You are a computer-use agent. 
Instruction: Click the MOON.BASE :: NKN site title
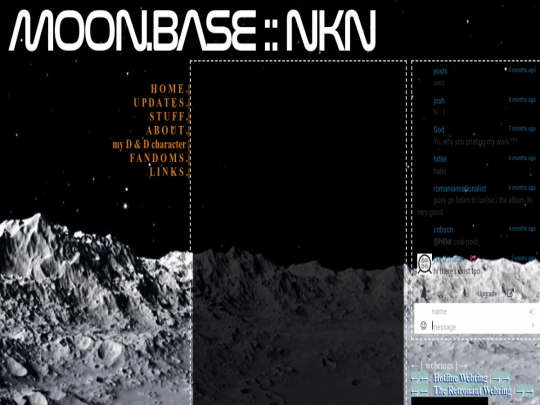(192, 31)
